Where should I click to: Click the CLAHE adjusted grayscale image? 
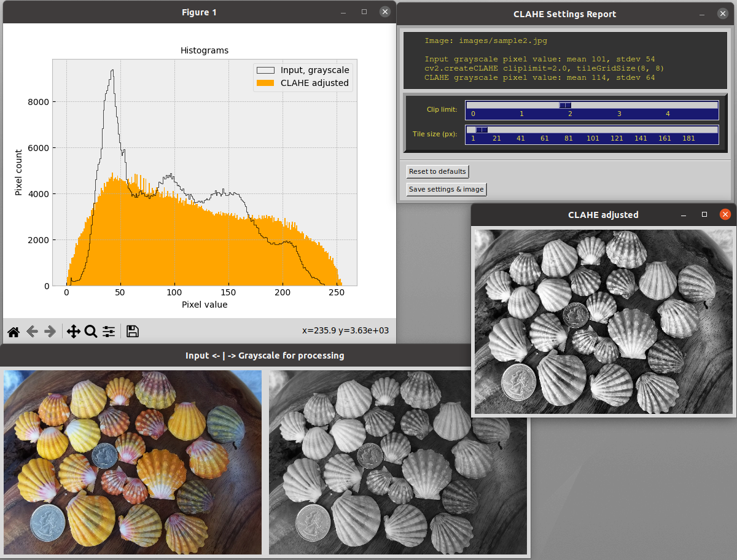click(604, 322)
